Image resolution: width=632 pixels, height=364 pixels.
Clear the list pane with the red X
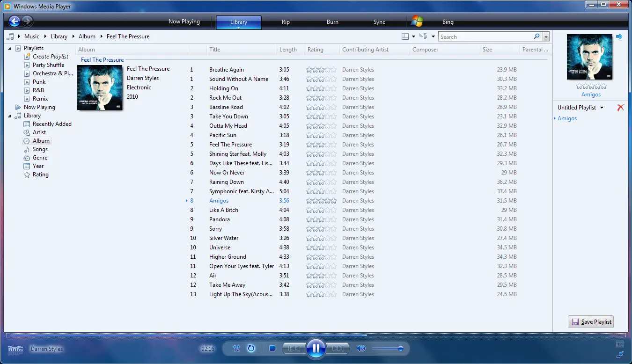620,108
